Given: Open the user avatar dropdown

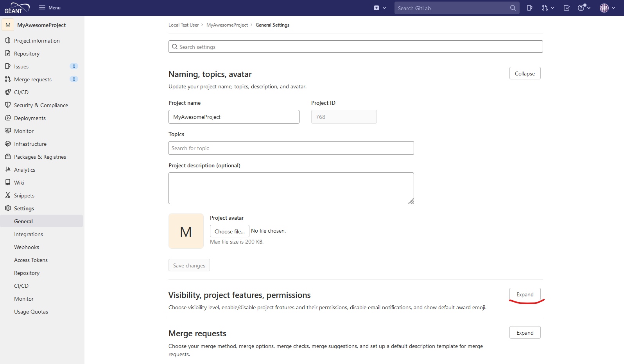Looking at the screenshot, I should 608,8.
